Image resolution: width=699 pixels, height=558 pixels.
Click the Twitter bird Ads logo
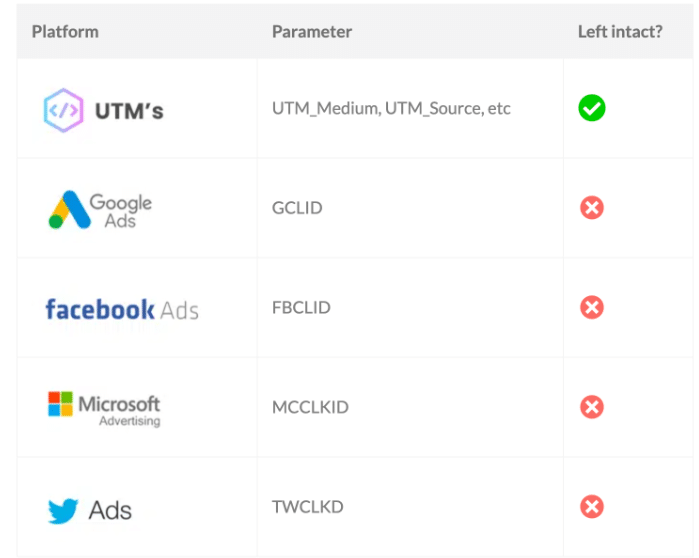[90, 510]
